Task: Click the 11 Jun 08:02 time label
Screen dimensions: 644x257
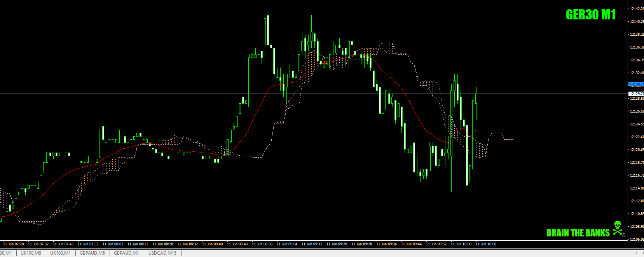Action: coord(113,244)
